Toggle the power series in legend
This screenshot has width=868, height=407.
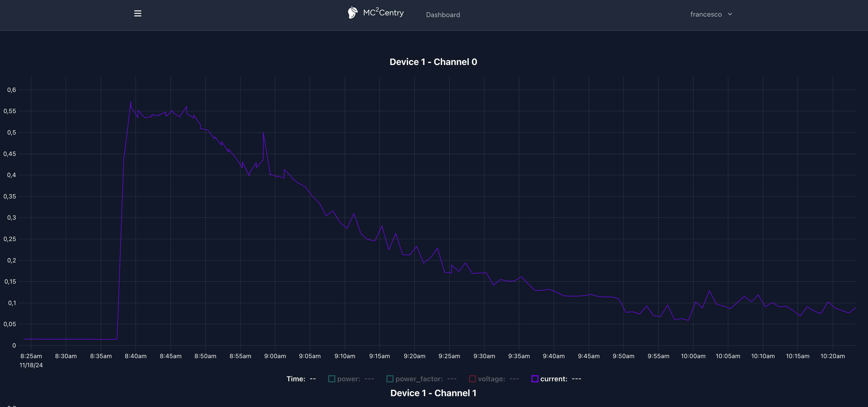pos(332,379)
